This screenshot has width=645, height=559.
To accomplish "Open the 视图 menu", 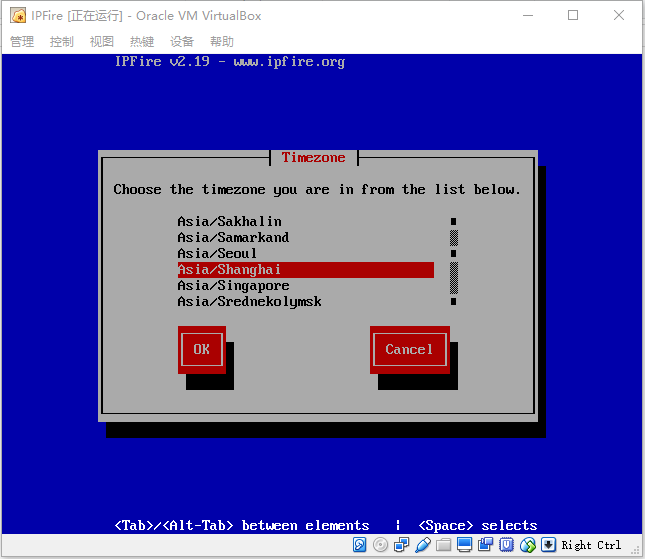I will [x=102, y=42].
